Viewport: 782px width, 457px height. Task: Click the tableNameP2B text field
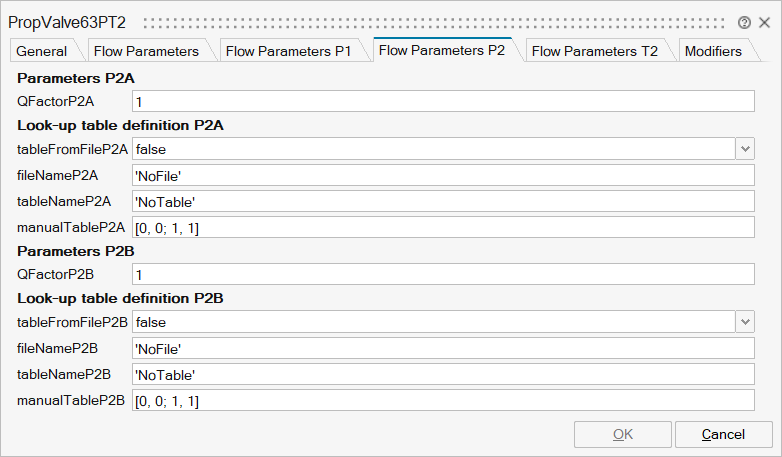pos(443,374)
